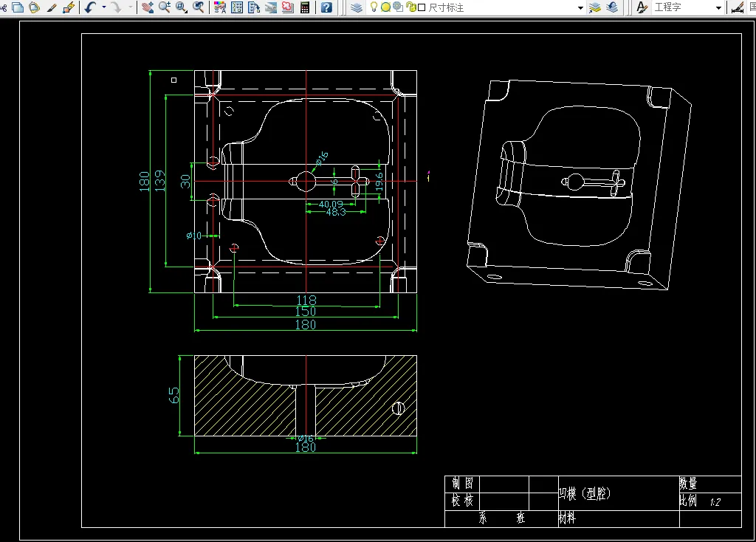Click the Help question mark icon
Image resolution: width=756 pixels, height=542 pixels.
coord(326,7)
